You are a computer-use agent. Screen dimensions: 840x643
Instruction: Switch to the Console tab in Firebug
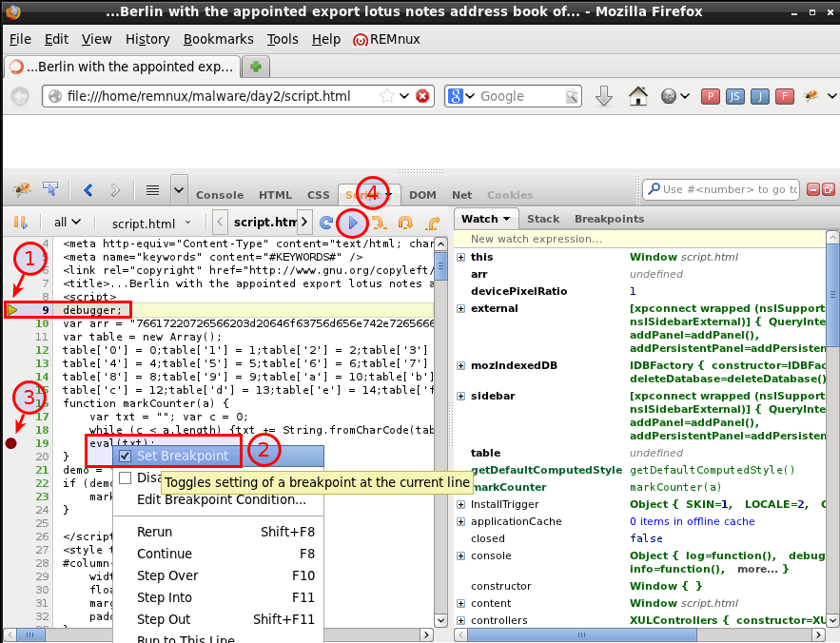219,195
